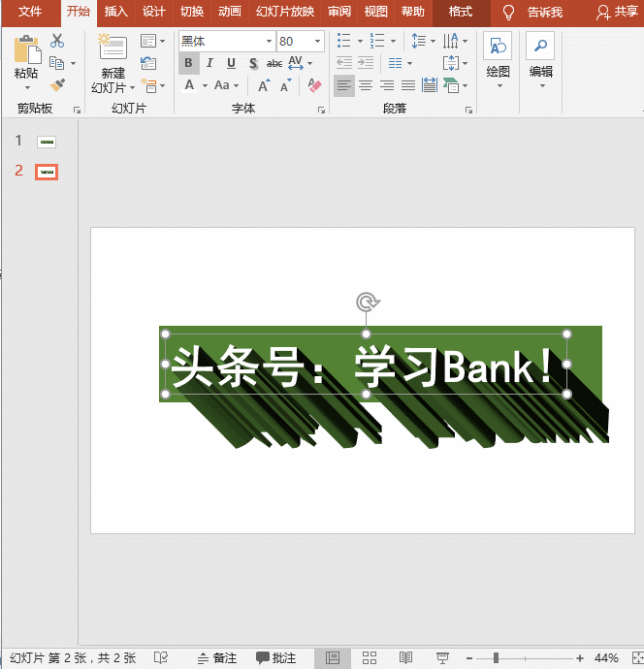Click the 44% zoom level

pyautogui.click(x=606, y=657)
